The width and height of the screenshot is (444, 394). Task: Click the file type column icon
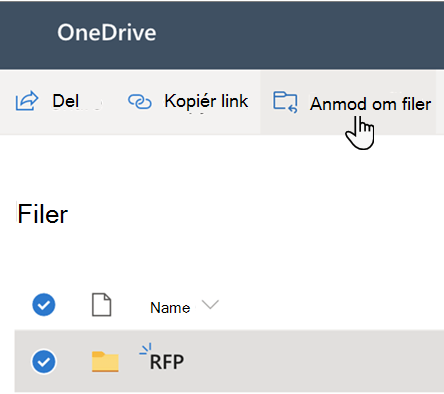(x=101, y=305)
